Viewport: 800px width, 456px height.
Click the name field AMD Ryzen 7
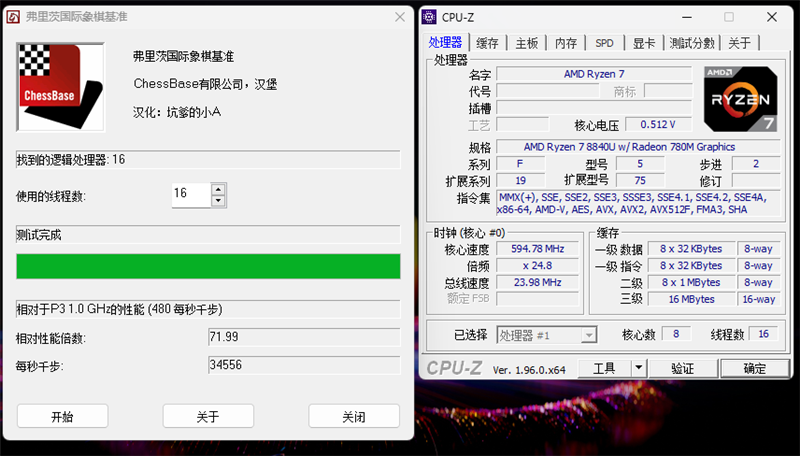(x=594, y=74)
